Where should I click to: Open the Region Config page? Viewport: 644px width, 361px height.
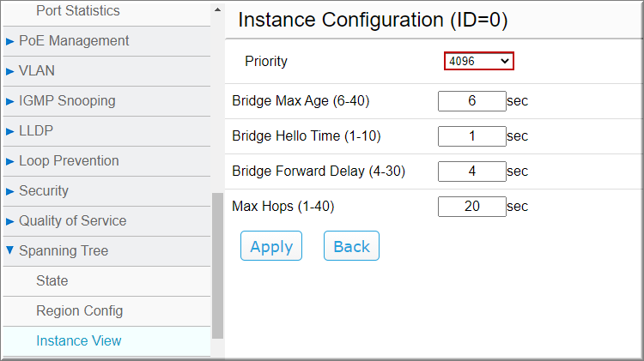(x=79, y=310)
